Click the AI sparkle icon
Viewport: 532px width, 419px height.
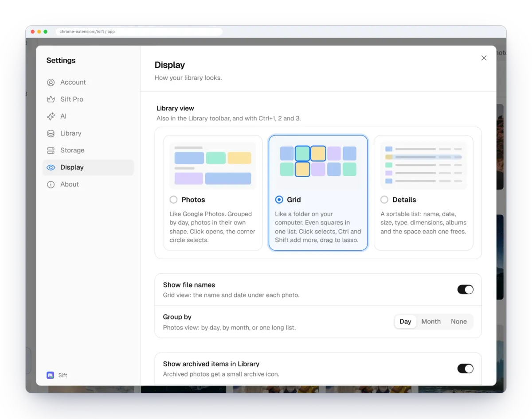pyautogui.click(x=51, y=116)
